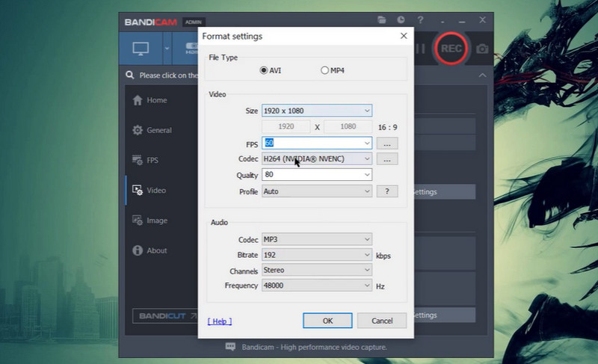The width and height of the screenshot is (598, 364).
Task: Click the FPS icon in sidebar
Action: click(138, 160)
